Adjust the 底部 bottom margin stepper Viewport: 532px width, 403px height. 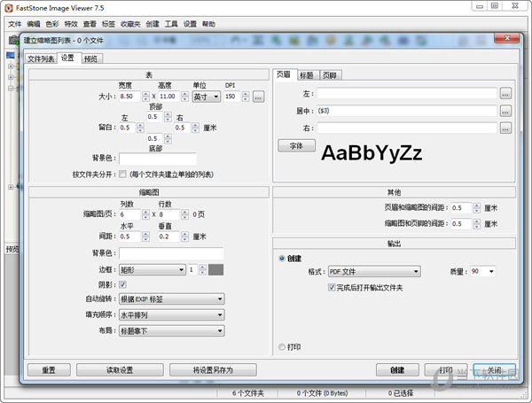(x=168, y=139)
